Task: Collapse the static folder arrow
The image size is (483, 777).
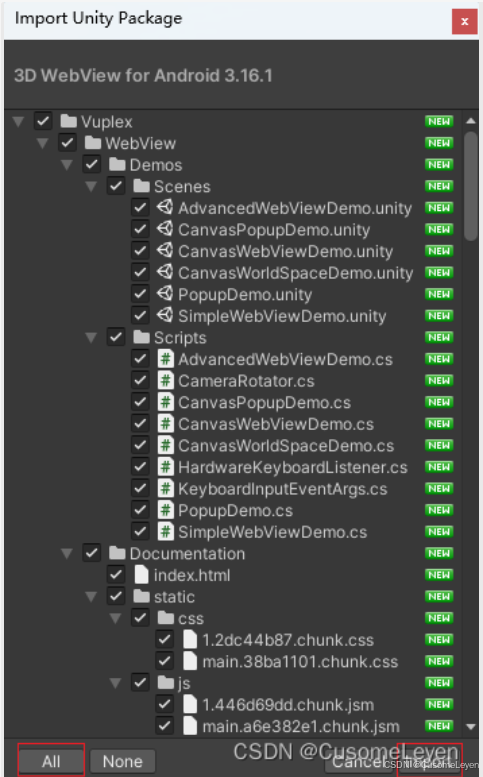Action: pyautogui.click(x=91, y=597)
